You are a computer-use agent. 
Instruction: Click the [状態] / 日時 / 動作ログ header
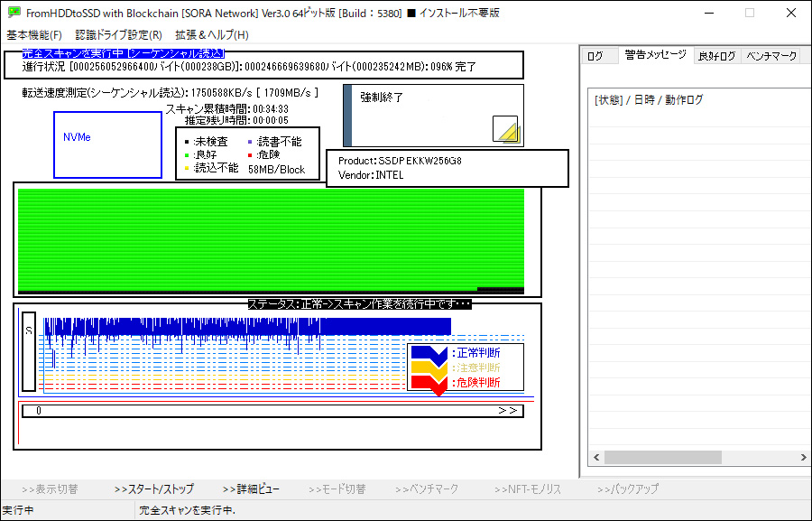[x=649, y=99]
